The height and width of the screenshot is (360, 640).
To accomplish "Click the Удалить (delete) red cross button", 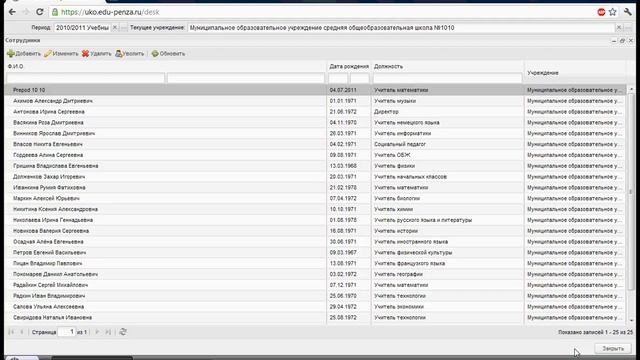I will click(x=97, y=53).
